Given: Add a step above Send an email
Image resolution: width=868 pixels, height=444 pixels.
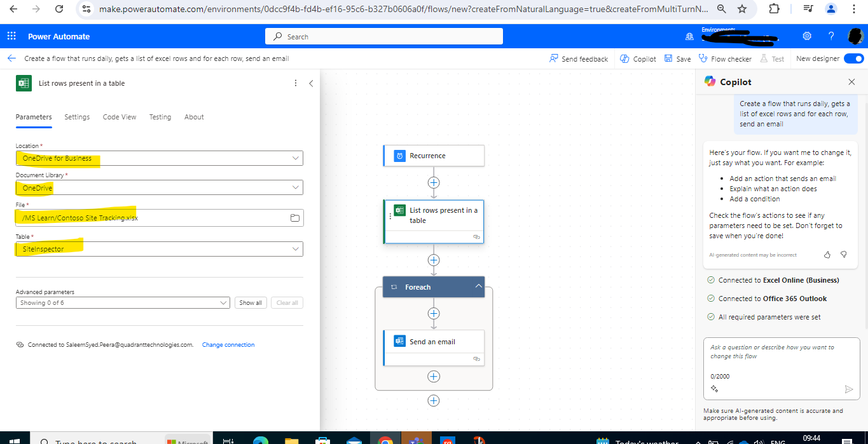Looking at the screenshot, I should pos(434,313).
